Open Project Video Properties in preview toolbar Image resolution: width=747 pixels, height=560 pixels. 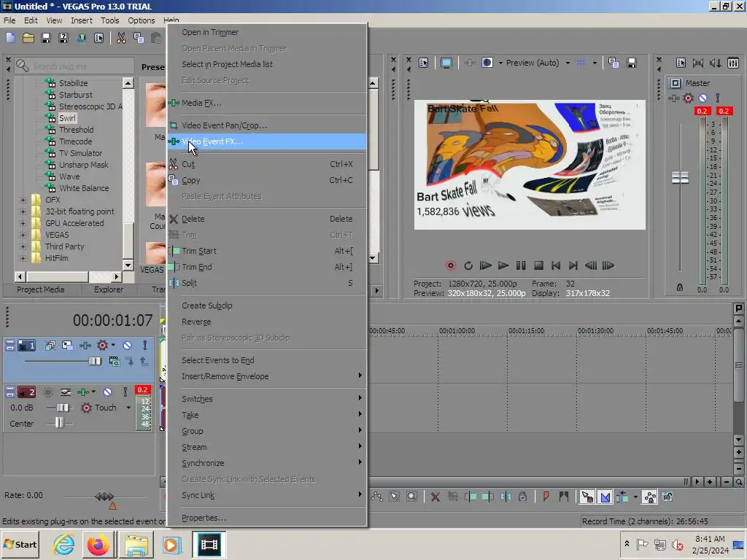click(424, 63)
